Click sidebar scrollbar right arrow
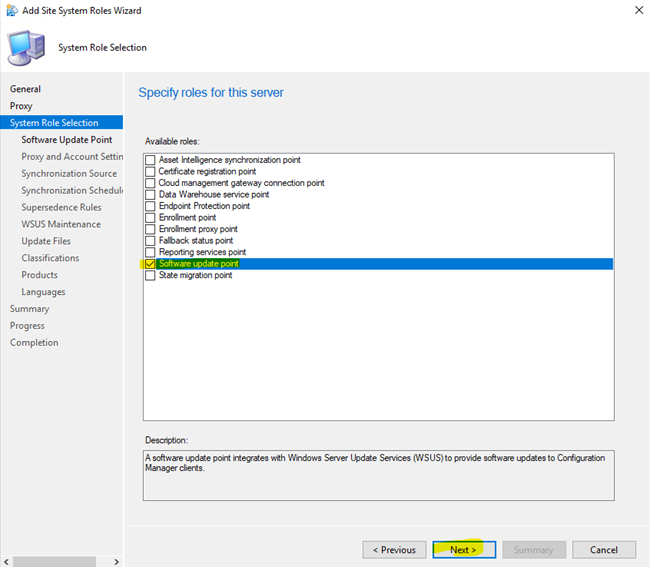Viewport: 650px width, 567px height. point(116,562)
